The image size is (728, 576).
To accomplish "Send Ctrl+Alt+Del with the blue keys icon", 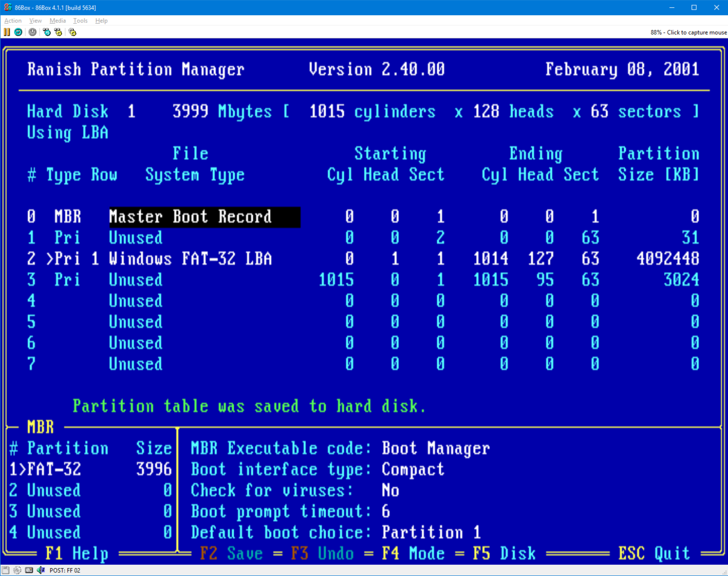I will click(47, 32).
